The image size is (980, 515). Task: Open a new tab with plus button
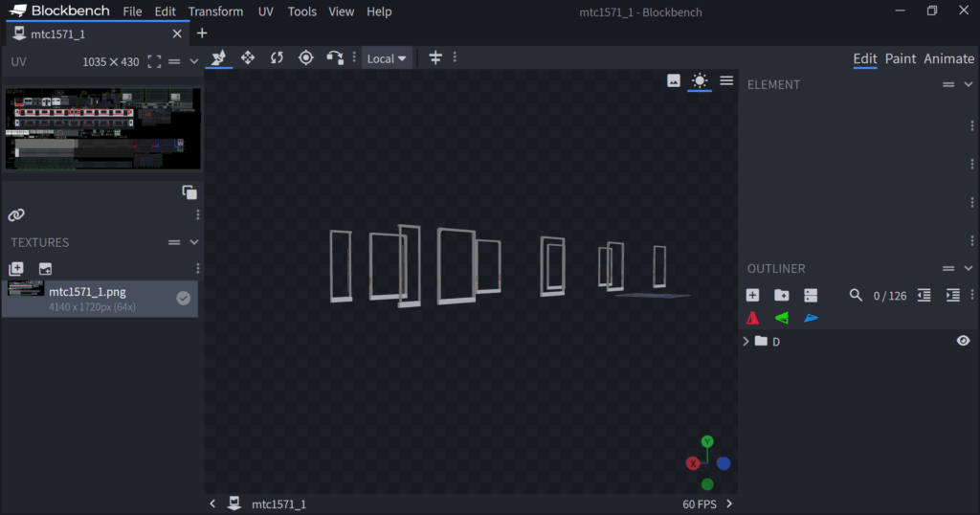tap(202, 34)
